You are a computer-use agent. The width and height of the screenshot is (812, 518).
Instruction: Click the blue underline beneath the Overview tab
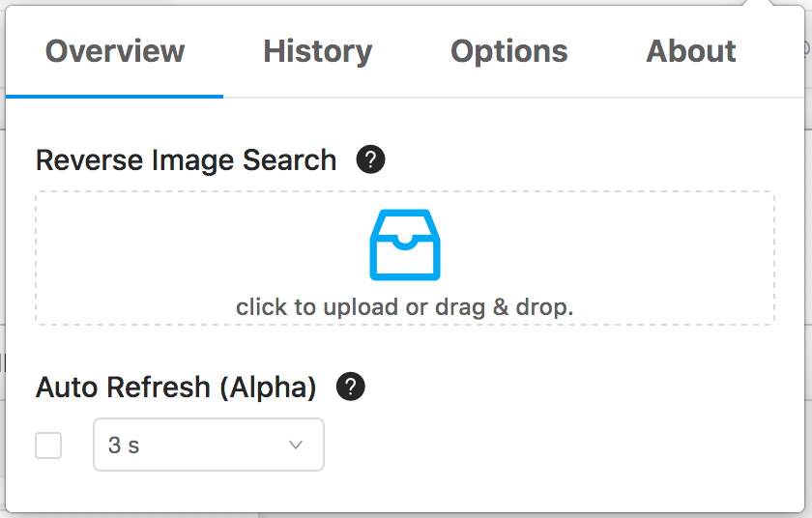pyautogui.click(x=114, y=97)
